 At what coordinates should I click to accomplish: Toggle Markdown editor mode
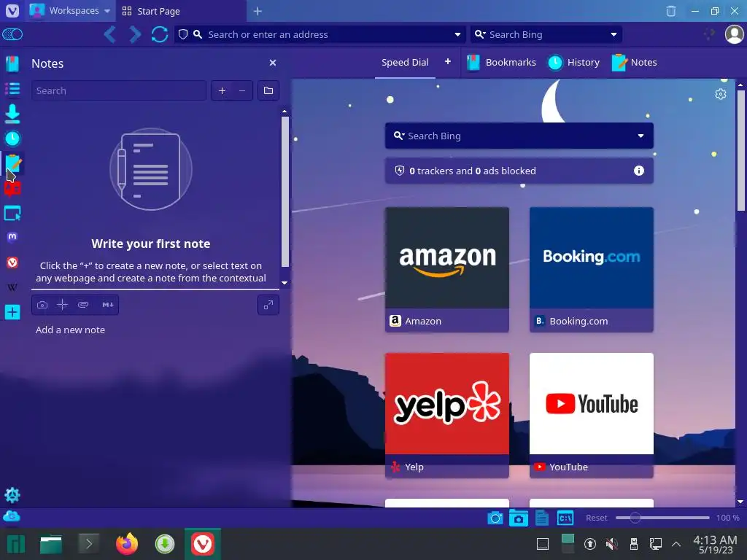(x=108, y=305)
